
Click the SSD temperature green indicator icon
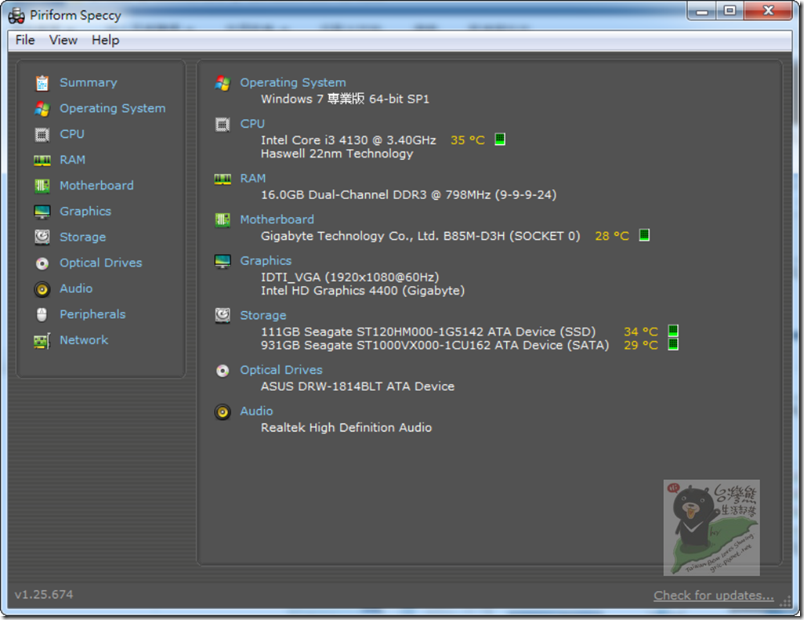tap(673, 331)
